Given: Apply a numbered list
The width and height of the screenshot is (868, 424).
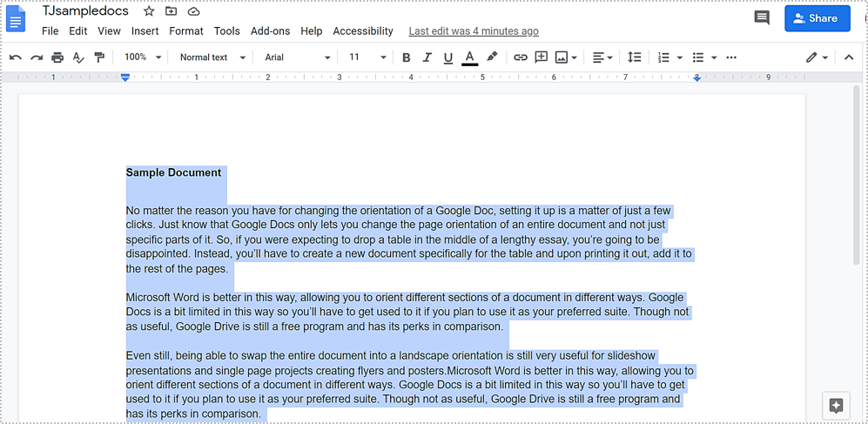Looking at the screenshot, I should [663, 57].
